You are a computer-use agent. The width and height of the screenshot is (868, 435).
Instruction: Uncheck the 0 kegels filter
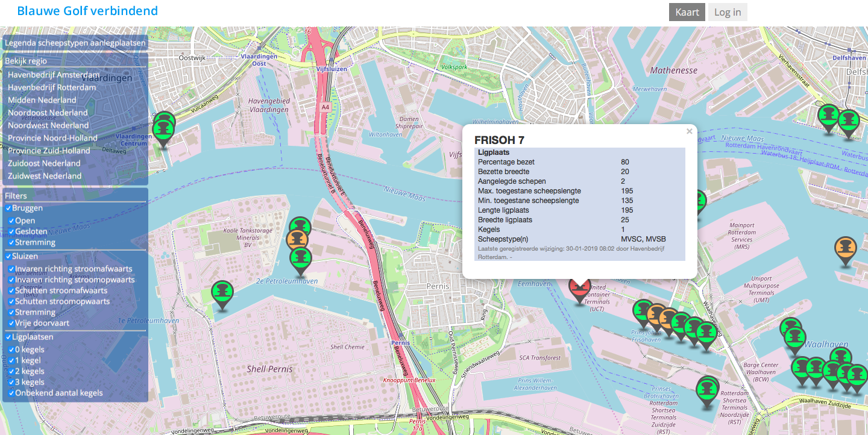coord(11,350)
